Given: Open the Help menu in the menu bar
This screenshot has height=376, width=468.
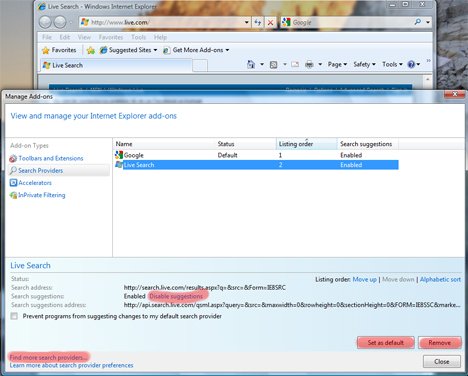Looking at the screenshot, I should point(160,37).
